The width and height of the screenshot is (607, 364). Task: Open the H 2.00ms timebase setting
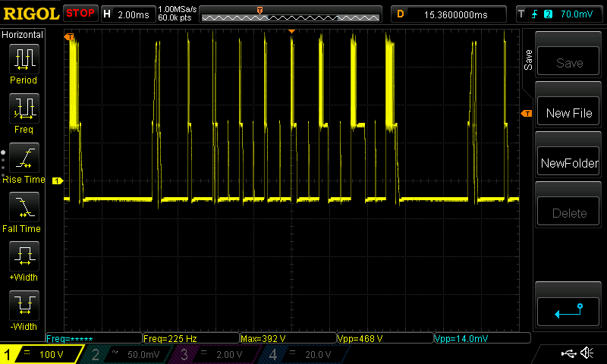click(127, 14)
